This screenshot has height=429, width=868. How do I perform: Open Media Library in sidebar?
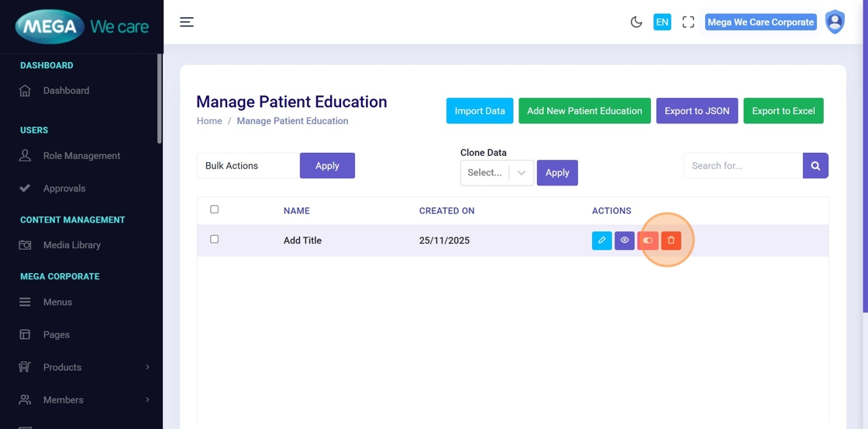point(71,245)
